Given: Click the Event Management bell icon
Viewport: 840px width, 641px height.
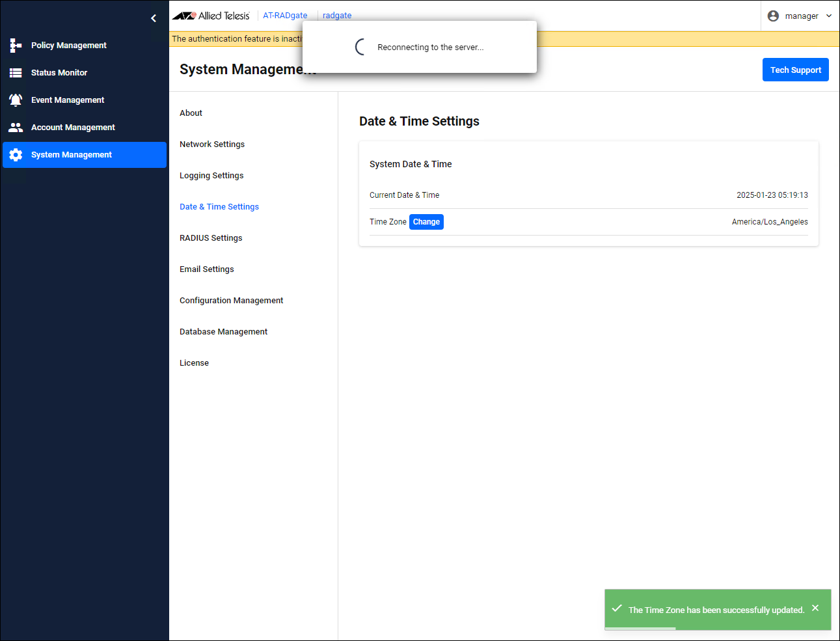Looking at the screenshot, I should tap(16, 100).
